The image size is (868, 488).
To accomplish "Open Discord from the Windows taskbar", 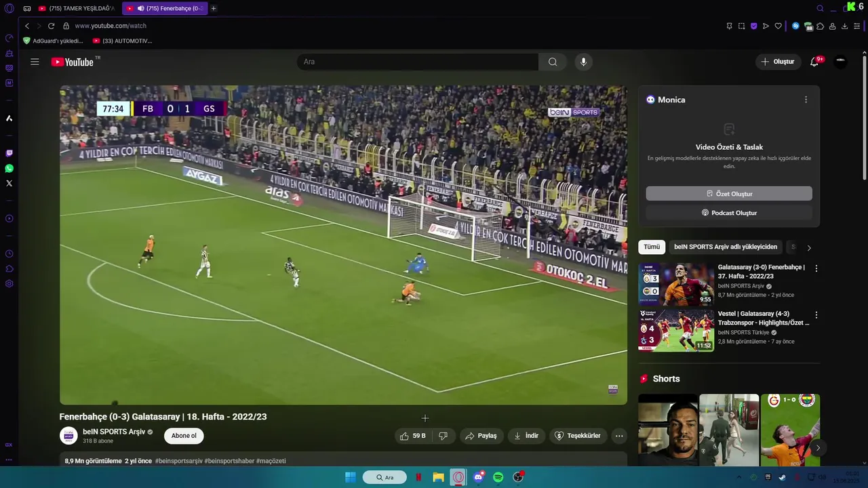I will pyautogui.click(x=479, y=477).
